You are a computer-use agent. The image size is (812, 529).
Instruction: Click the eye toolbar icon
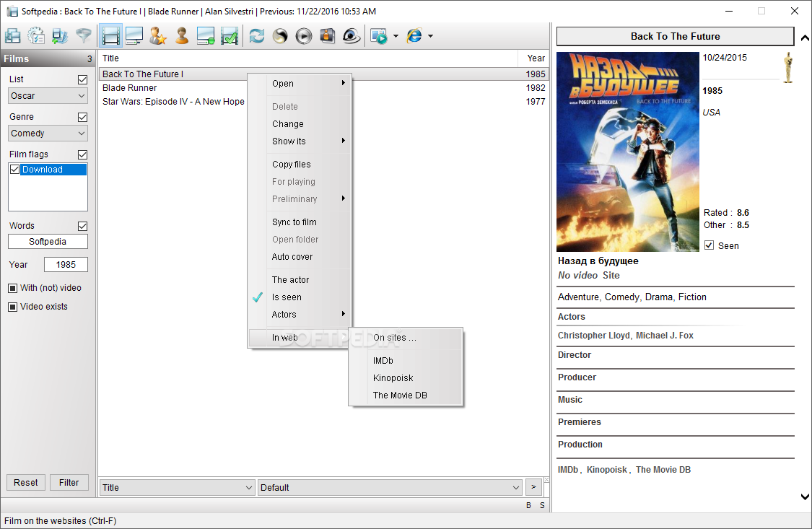pyautogui.click(x=352, y=35)
